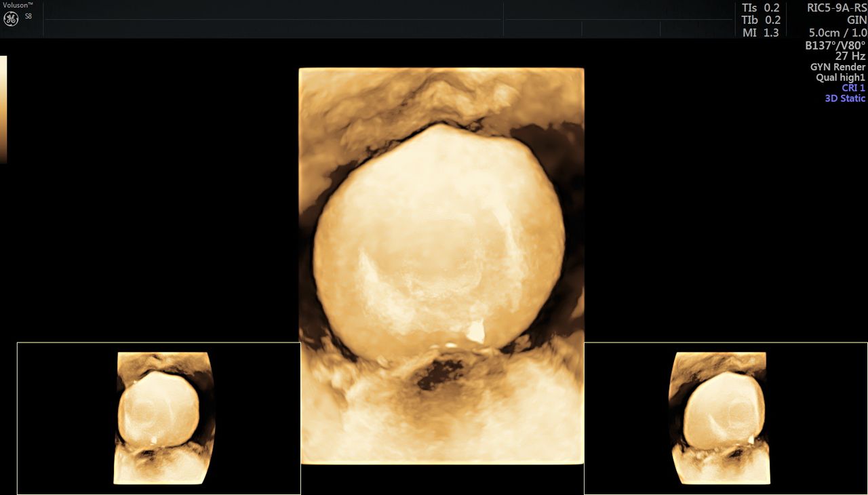This screenshot has height=495, width=868.
Task: Click the S8 model label
Action: point(28,16)
